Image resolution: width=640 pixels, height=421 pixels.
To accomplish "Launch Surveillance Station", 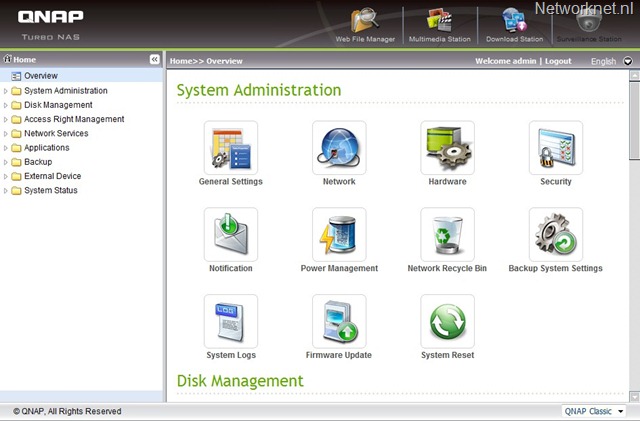I will pos(589,25).
